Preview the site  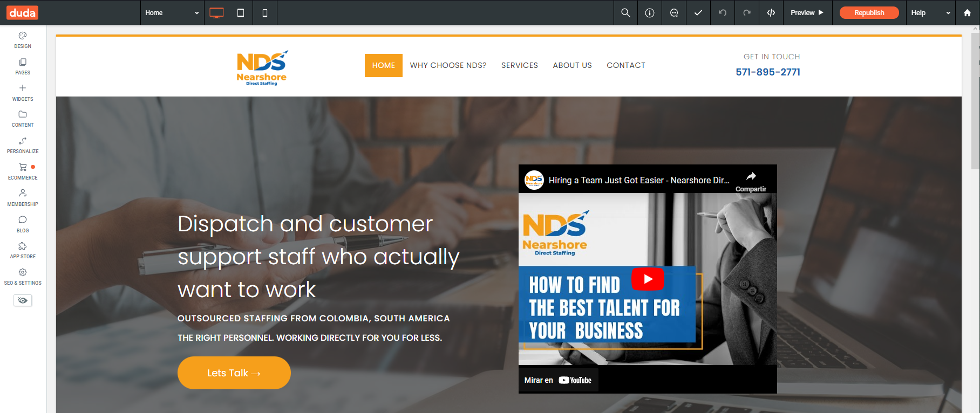(807, 12)
